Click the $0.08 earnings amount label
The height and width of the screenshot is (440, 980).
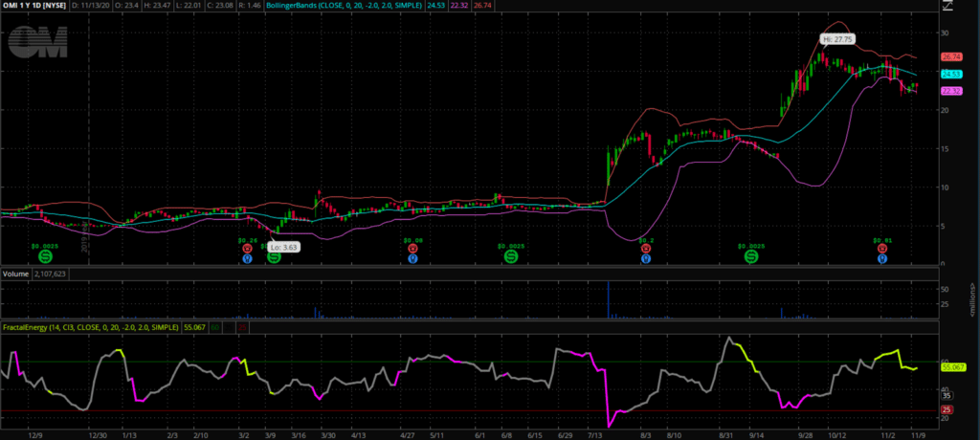[412, 239]
